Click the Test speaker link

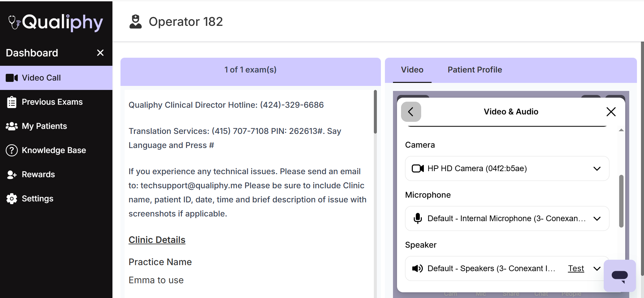point(576,268)
